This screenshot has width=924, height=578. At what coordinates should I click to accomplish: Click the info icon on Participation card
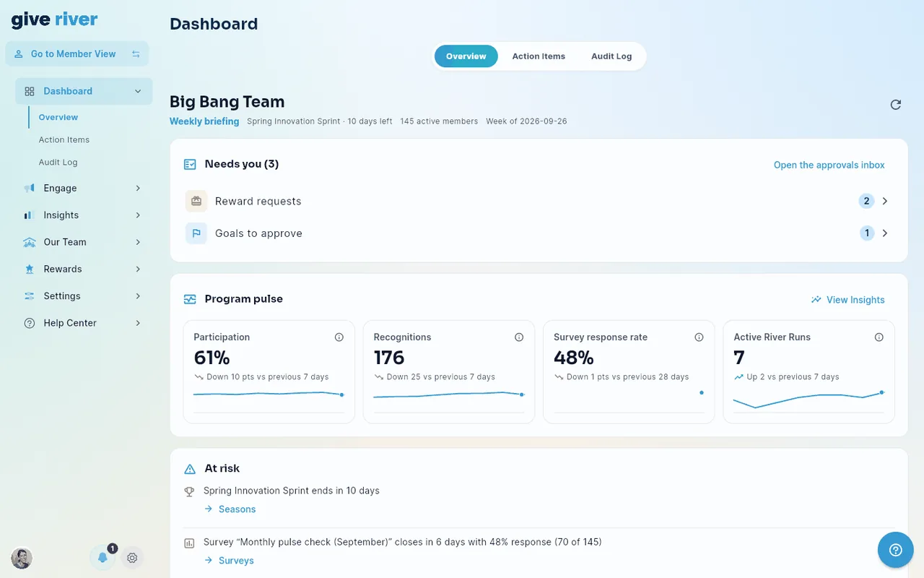(x=339, y=337)
